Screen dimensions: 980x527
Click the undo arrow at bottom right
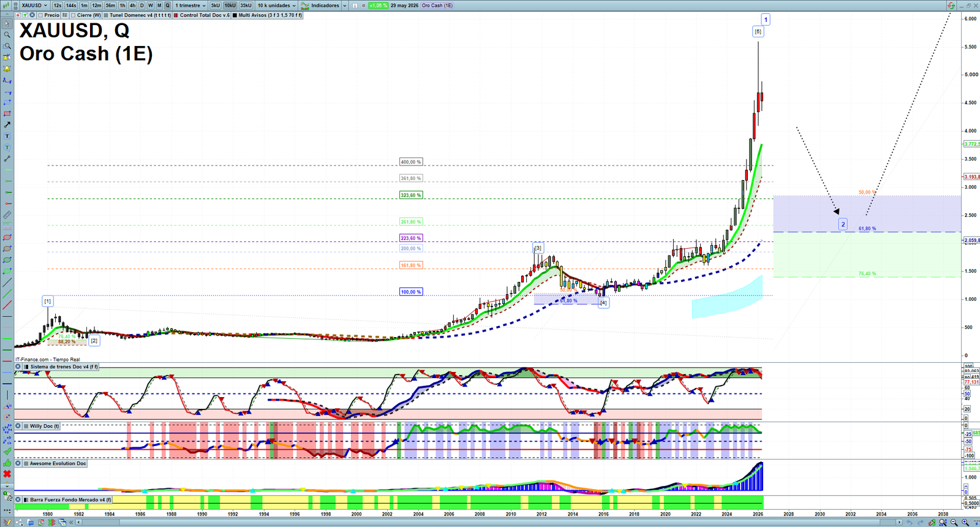910,522
